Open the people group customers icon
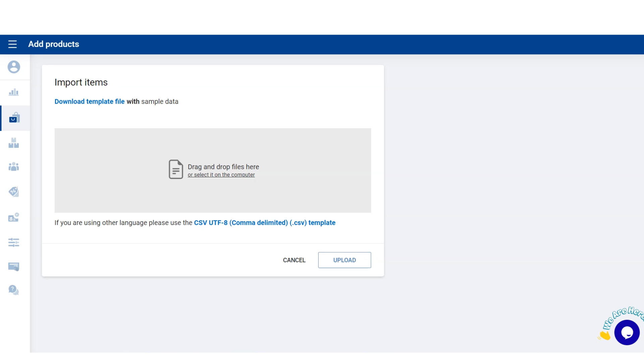 pos(14,167)
